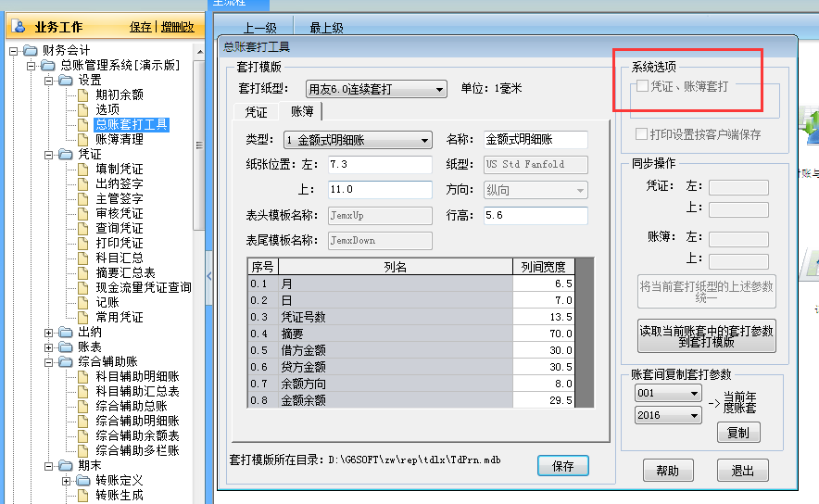
Task: Click the 账簿清理 document icon
Action: point(83,140)
